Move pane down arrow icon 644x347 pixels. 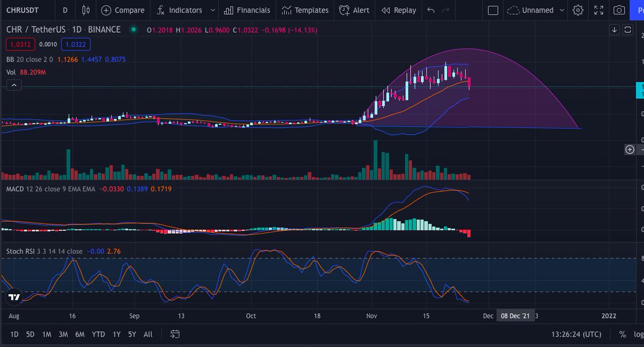tap(614, 30)
